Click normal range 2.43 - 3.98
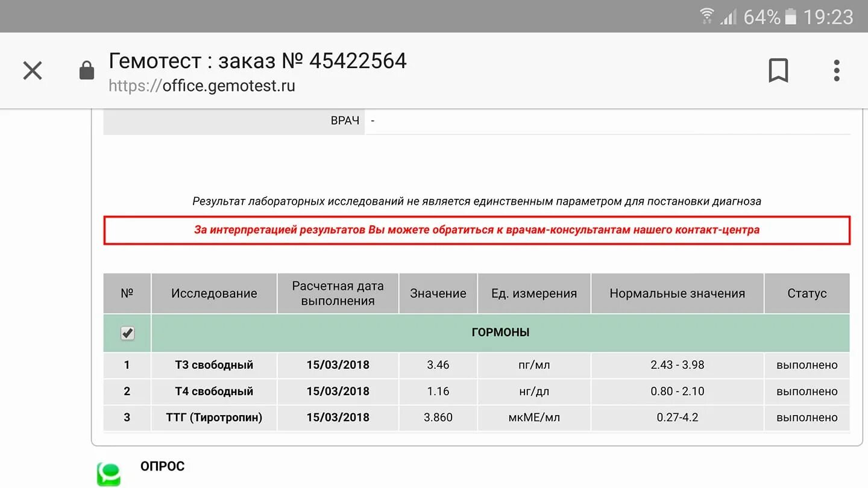The height and width of the screenshot is (488, 868). (678, 365)
